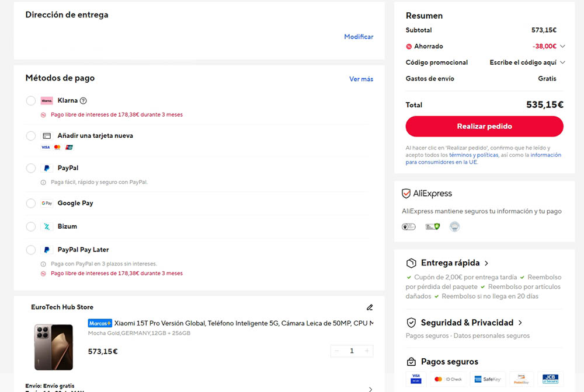
Task: Click the Visa logo under new card
Action: (x=46, y=147)
